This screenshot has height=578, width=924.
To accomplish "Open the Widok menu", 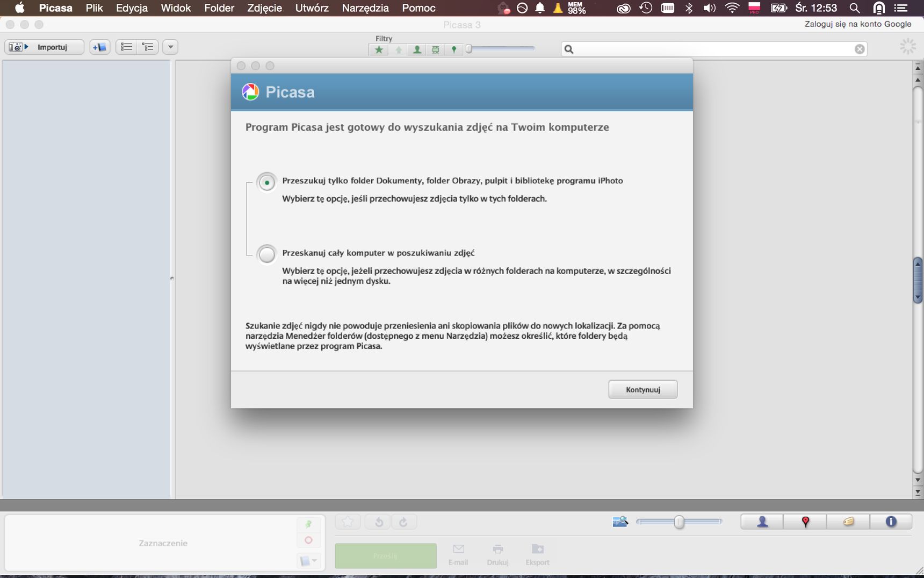I will (x=176, y=8).
